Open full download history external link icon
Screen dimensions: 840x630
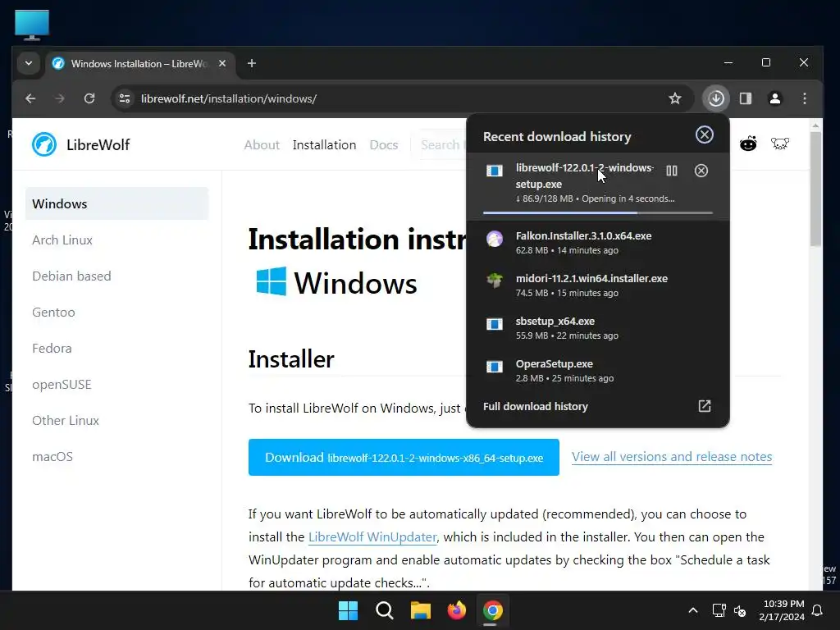click(x=705, y=406)
